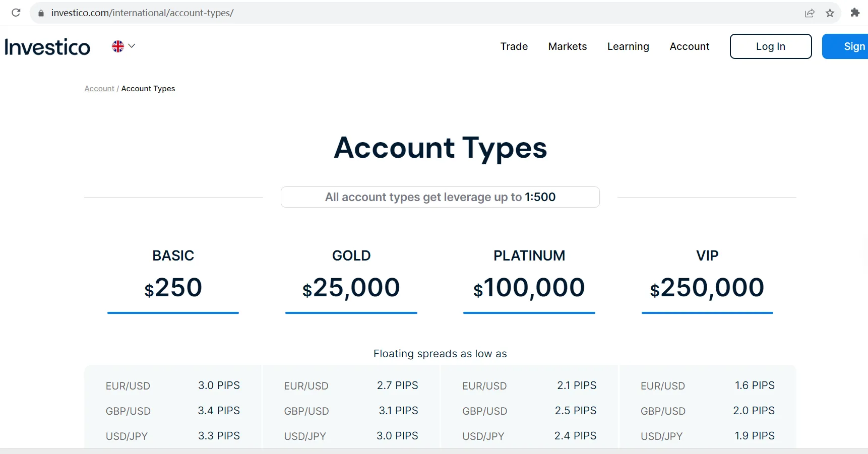Click the leverage up to 1:500 banner
868x454 pixels.
point(440,197)
